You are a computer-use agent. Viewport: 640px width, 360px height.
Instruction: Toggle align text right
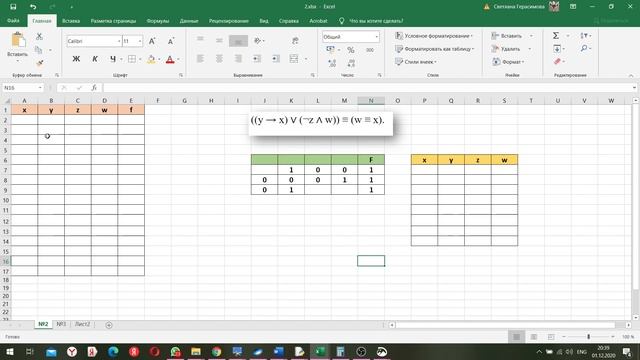tap(238, 59)
